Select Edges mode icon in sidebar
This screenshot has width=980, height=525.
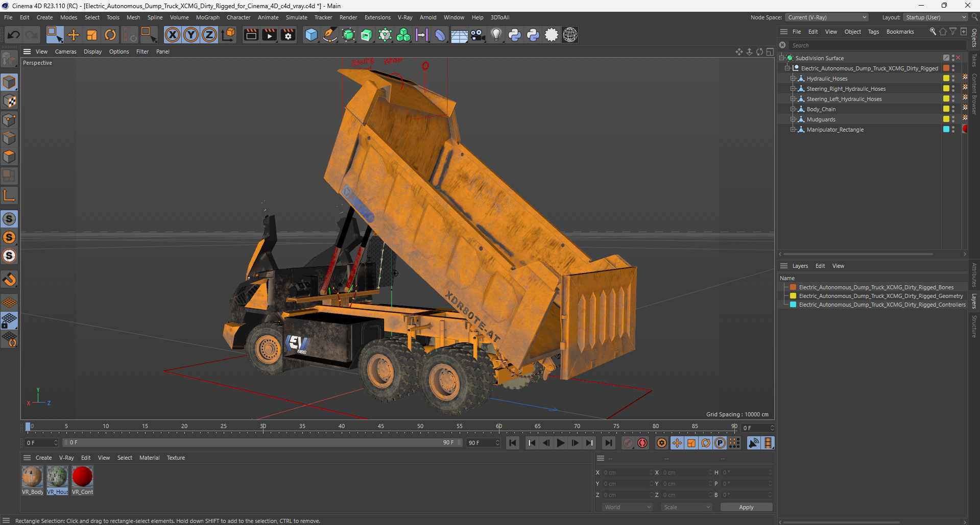[x=9, y=138]
